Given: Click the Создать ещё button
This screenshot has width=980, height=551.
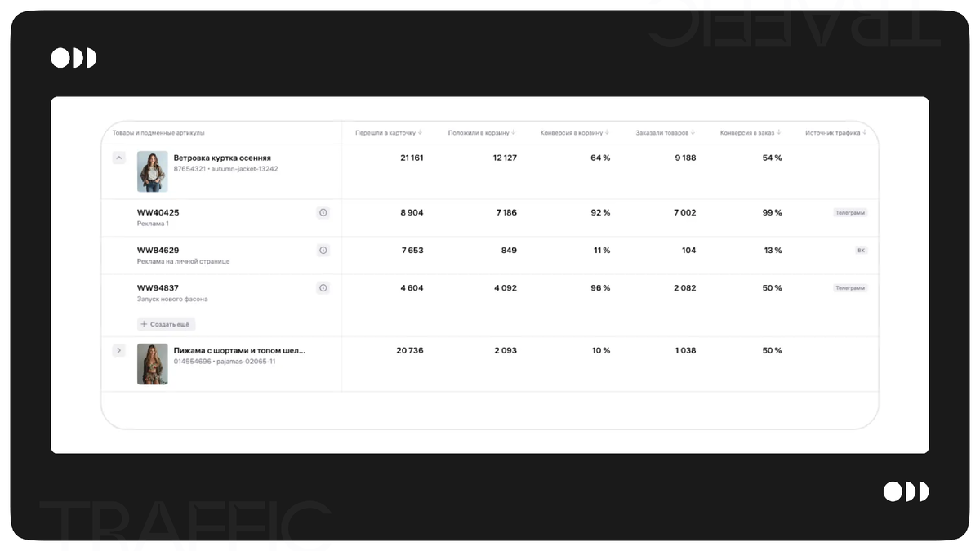Looking at the screenshot, I should 167,324.
